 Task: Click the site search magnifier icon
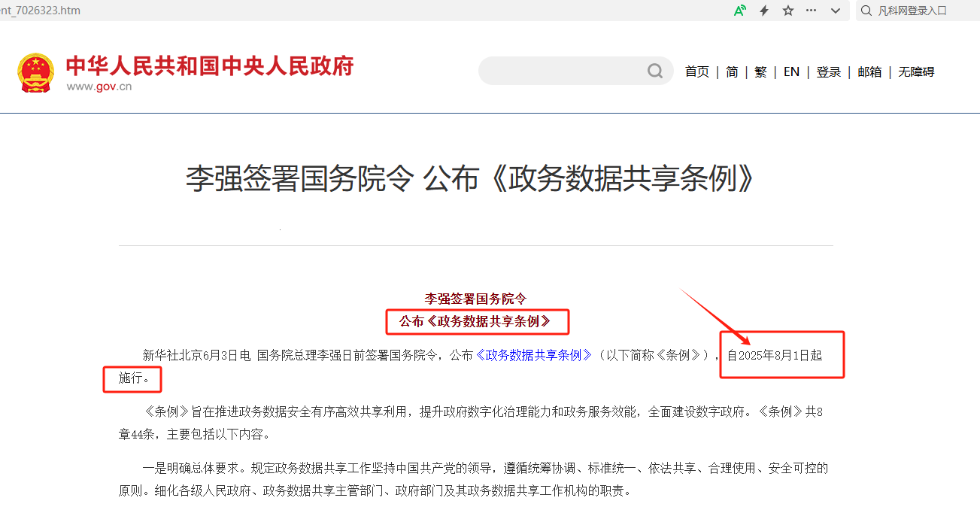pos(655,71)
